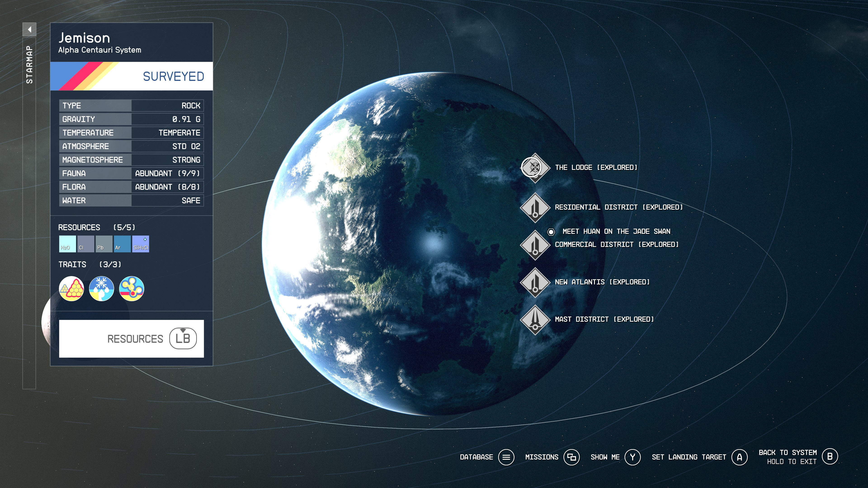The height and width of the screenshot is (488, 868).
Task: Select the H2O water resource tile
Action: coord(67,244)
